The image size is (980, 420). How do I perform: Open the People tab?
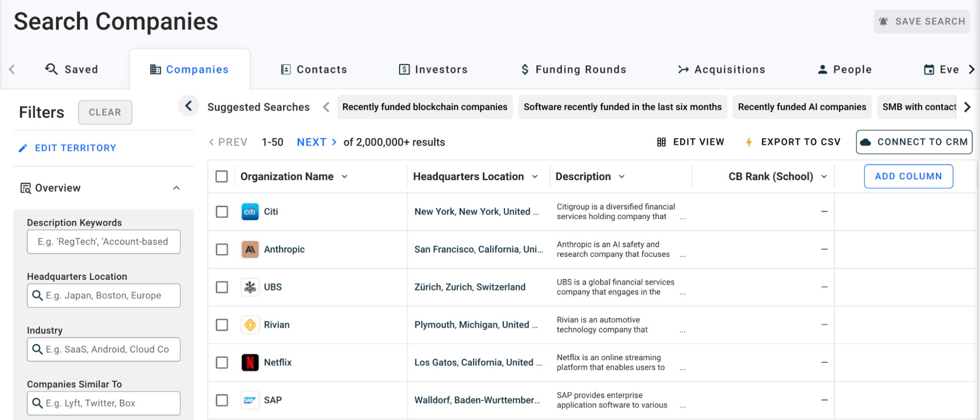coord(845,70)
